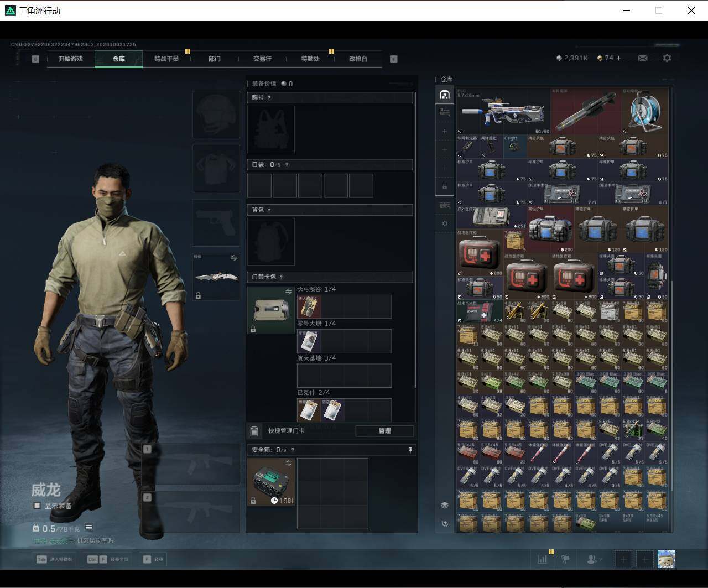Select the empty 胸挂 chest rig slot
Image resolution: width=708 pixels, height=588 pixels.
[271, 129]
